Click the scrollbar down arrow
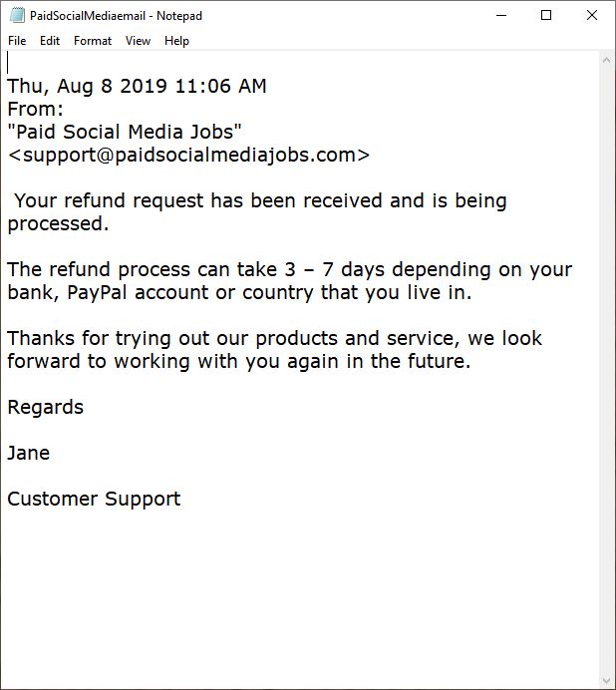Screen dimensions: 616x690 [606, 682]
